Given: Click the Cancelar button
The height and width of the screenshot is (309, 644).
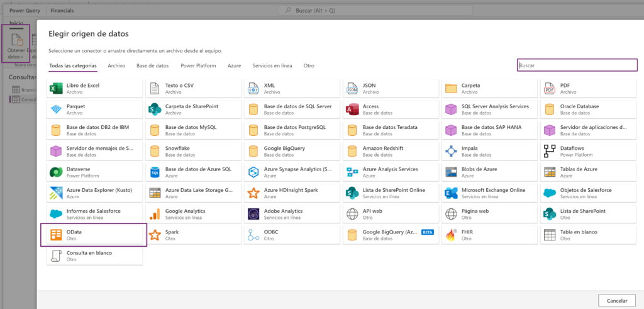Looking at the screenshot, I should pos(617,301).
